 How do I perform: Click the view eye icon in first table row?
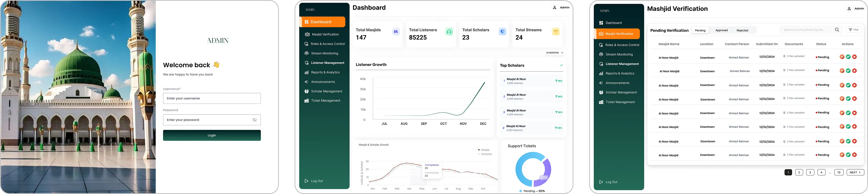[x=842, y=57]
